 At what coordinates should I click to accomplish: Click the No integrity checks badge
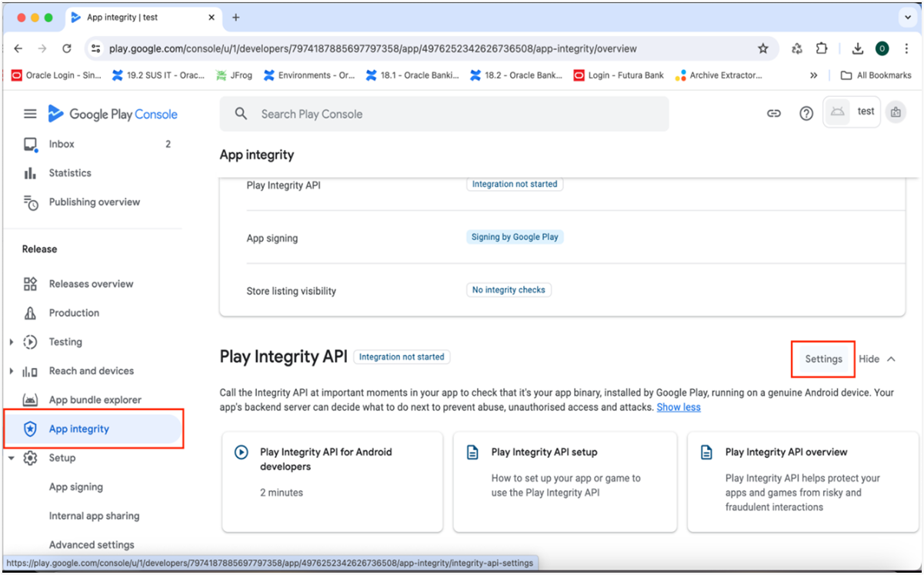coord(509,290)
